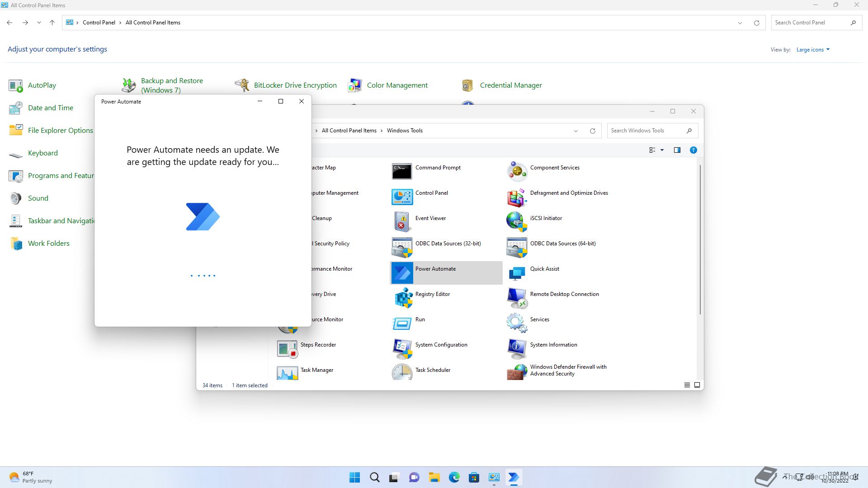This screenshot has width=868, height=488.
Task: Select All Control Panel Items breadcrumb in Windows Tools
Action: 349,131
